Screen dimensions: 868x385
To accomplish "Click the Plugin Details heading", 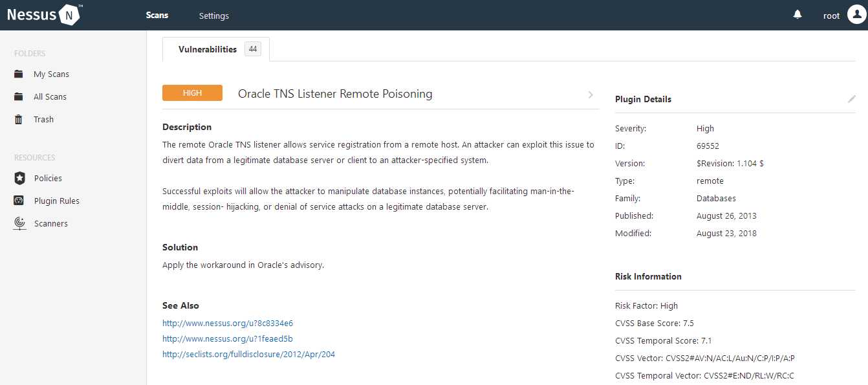I will (643, 100).
